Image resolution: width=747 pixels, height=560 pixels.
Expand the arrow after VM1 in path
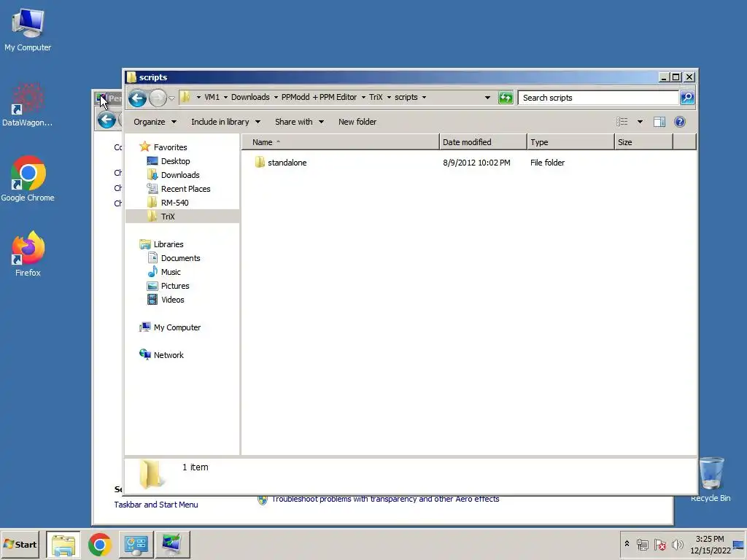[x=225, y=97]
